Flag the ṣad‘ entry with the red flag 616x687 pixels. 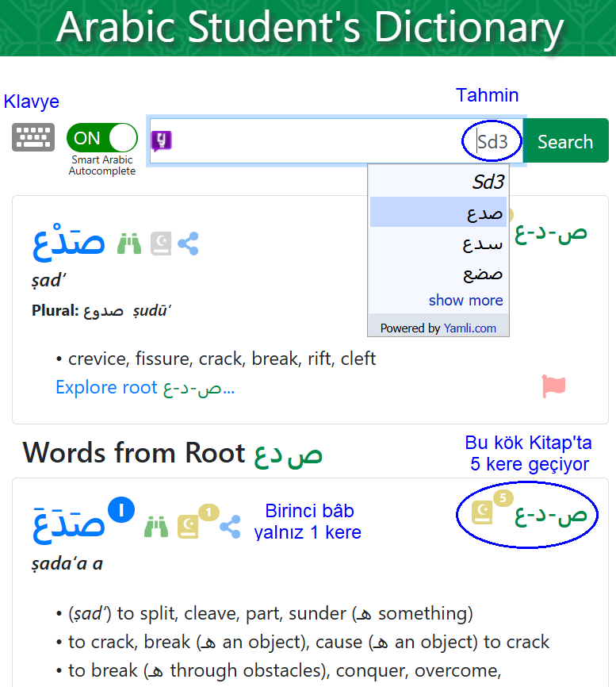coord(553,386)
